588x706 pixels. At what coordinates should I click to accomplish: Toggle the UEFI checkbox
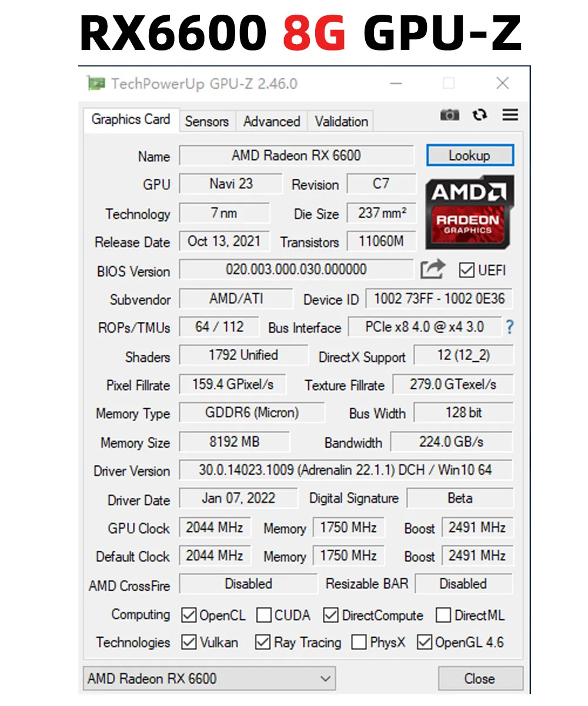(x=466, y=270)
